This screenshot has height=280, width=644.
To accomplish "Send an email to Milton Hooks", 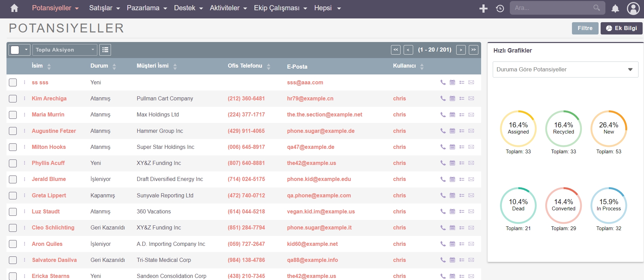I will click(471, 147).
